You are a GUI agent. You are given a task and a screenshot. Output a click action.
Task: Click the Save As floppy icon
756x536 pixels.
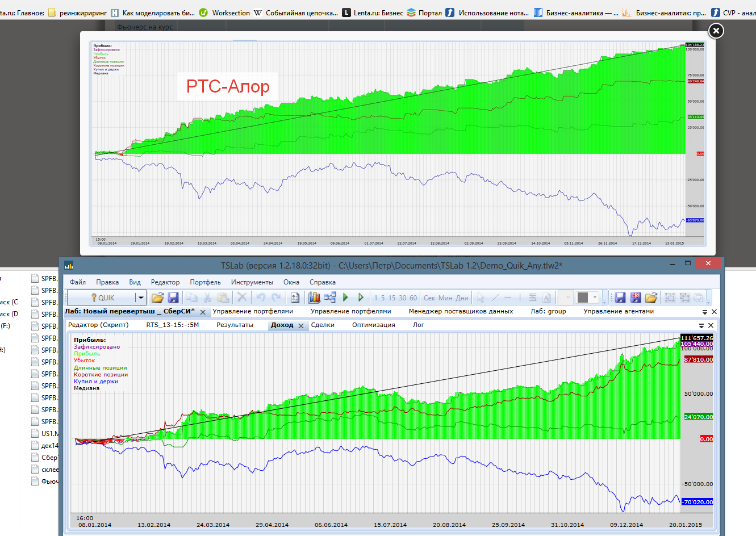[x=636, y=298]
